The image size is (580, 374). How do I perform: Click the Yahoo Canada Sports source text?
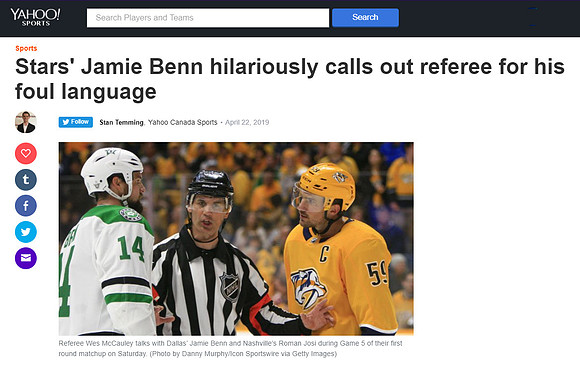pyautogui.click(x=183, y=122)
